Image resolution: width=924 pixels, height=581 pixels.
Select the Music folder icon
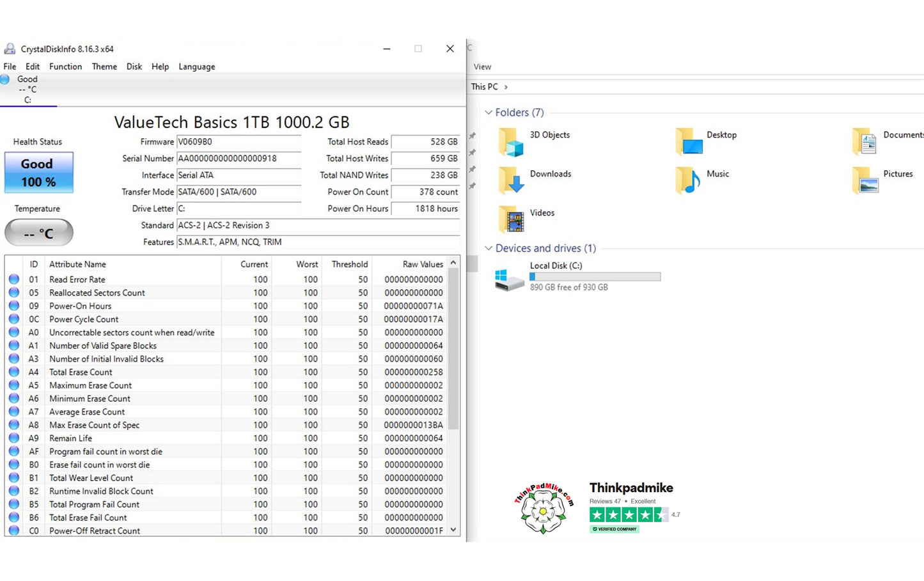[689, 180]
